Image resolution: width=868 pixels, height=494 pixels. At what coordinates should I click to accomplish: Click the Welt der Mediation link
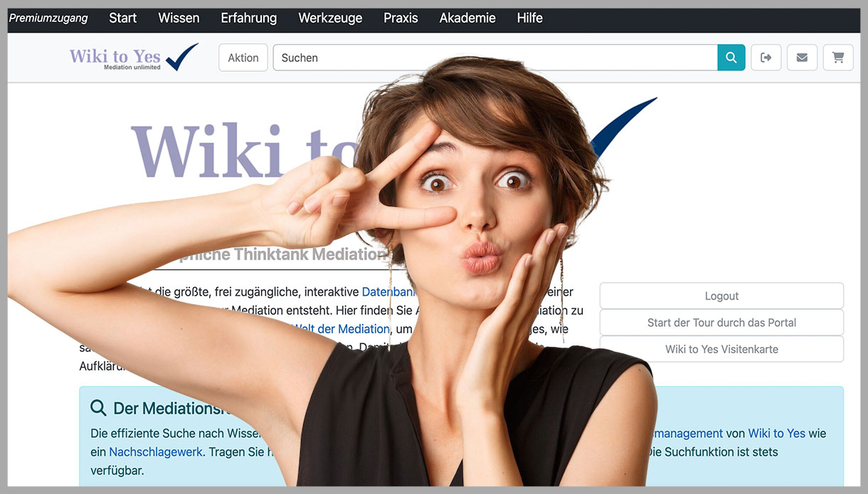click(x=342, y=328)
